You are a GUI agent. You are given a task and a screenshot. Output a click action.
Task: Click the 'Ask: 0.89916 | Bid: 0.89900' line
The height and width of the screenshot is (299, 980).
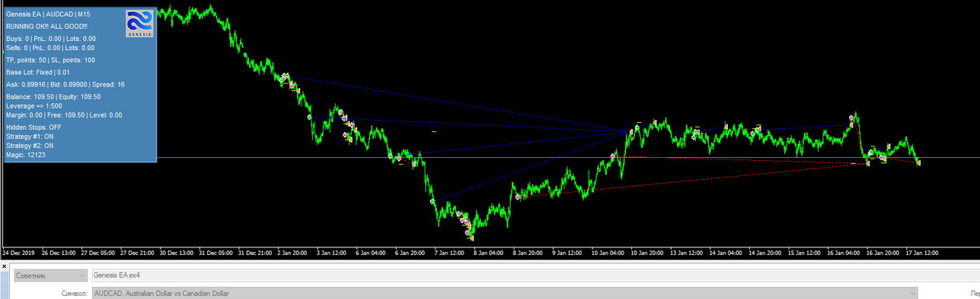tap(65, 84)
